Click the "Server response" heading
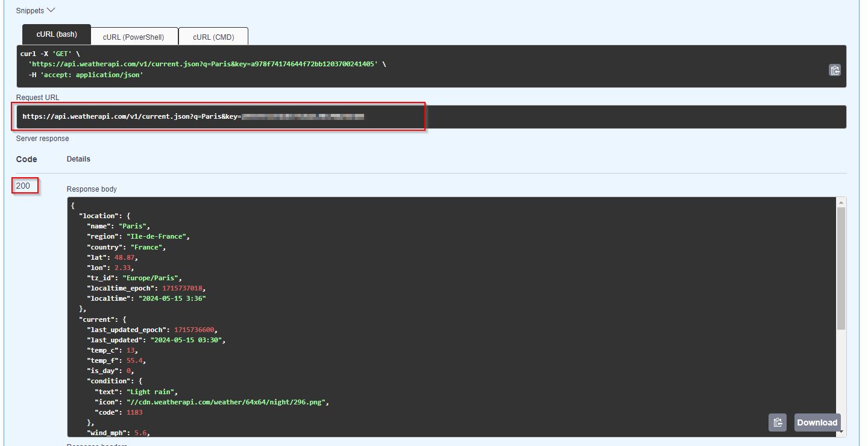 tap(42, 139)
